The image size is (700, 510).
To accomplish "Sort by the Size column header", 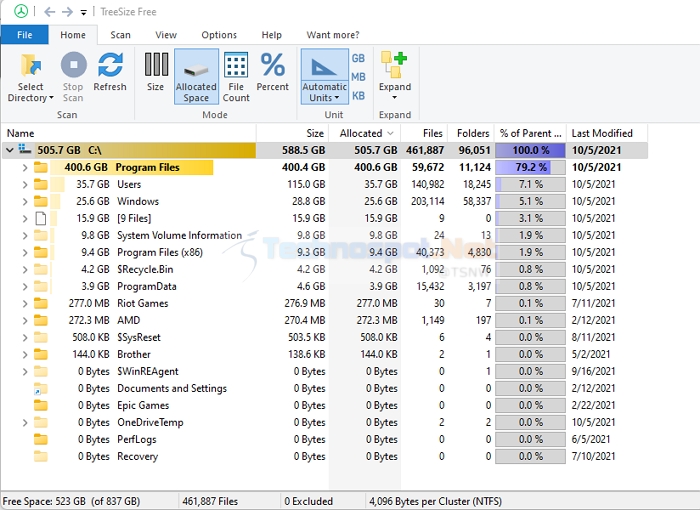I will [292, 133].
